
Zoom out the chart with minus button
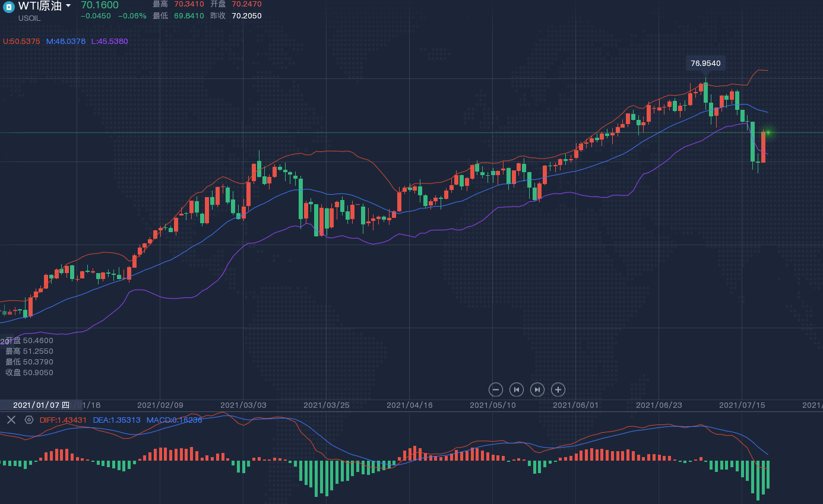(x=496, y=389)
